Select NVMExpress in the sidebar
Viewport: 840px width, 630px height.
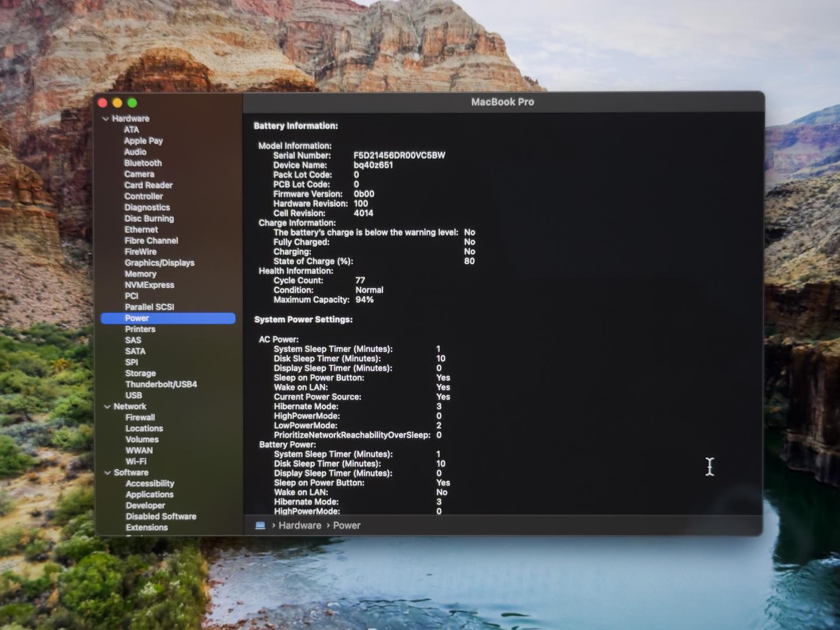point(149,285)
